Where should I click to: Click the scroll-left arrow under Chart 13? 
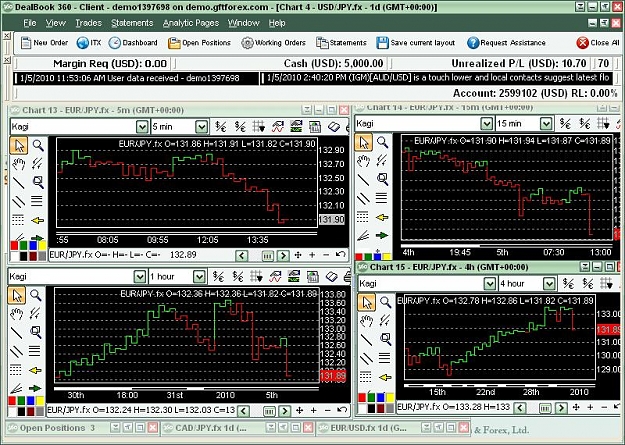(242, 255)
